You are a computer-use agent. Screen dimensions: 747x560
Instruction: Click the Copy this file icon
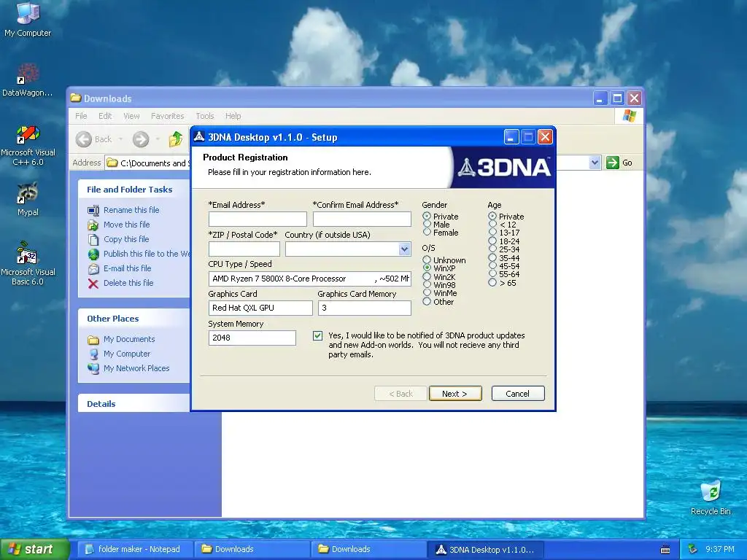pyautogui.click(x=93, y=239)
